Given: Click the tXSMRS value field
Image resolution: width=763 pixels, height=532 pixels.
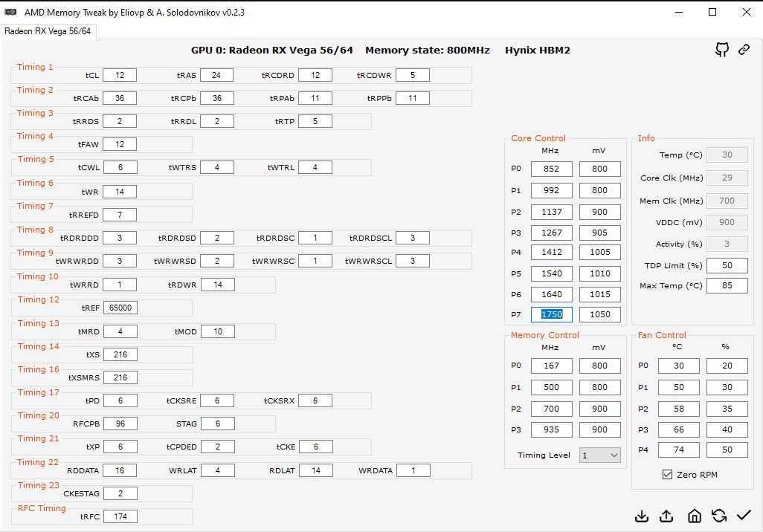Looking at the screenshot, I should click(x=120, y=377).
